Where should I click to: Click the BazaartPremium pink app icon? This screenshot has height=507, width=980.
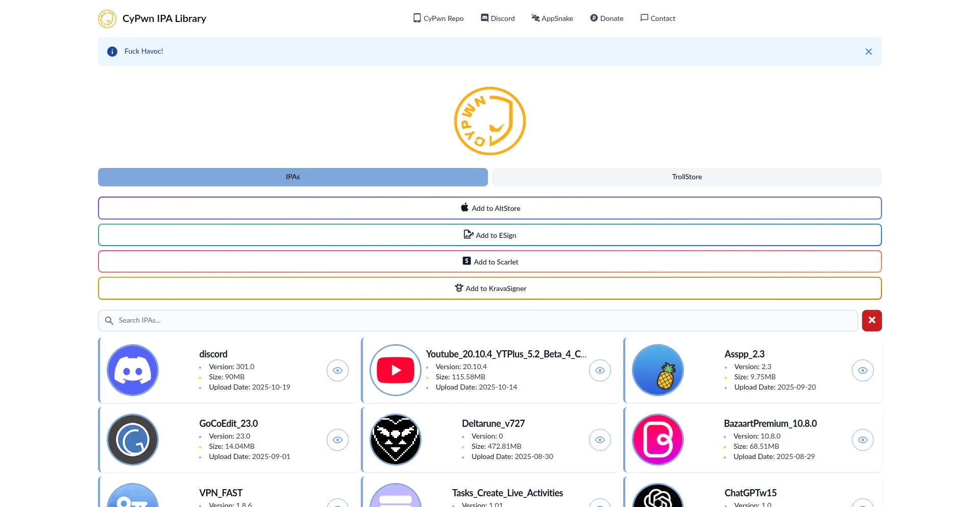click(658, 440)
